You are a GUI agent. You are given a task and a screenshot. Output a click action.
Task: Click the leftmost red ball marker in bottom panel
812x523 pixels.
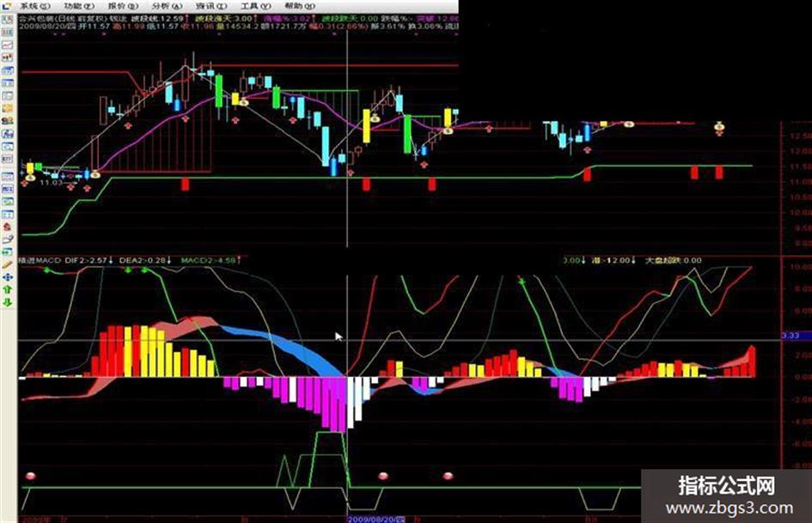tap(31, 476)
